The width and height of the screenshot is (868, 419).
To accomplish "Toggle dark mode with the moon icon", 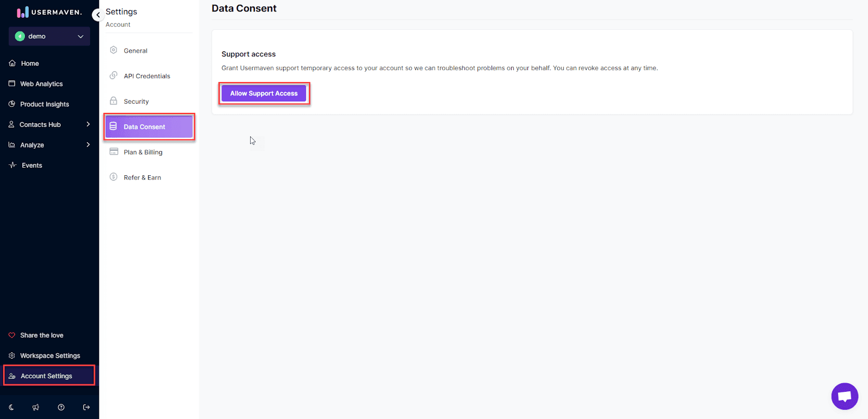I will 11,407.
